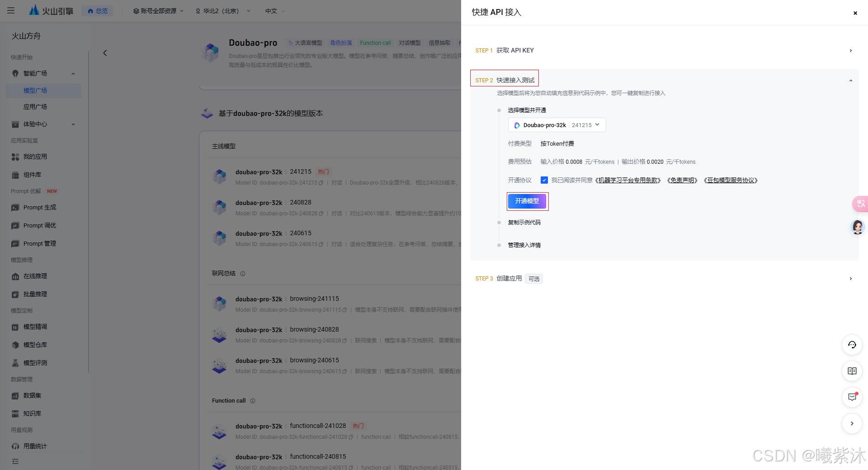Open 我的应用 icon entry
Viewport: 868px width, 470px height.
pyautogui.click(x=15, y=157)
